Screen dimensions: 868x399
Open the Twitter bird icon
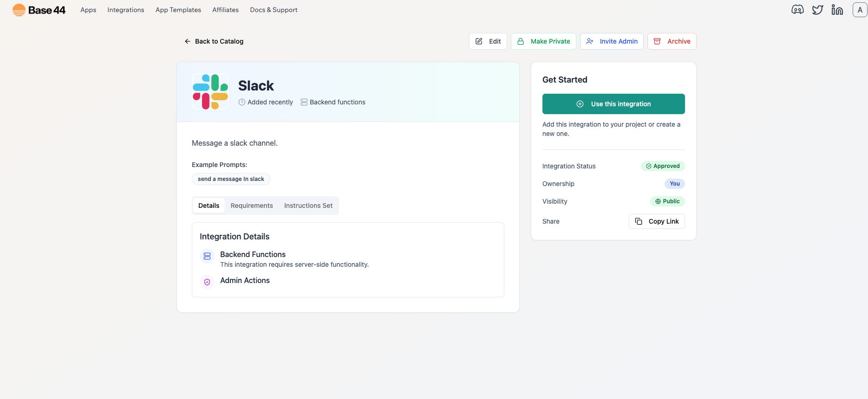tap(817, 10)
